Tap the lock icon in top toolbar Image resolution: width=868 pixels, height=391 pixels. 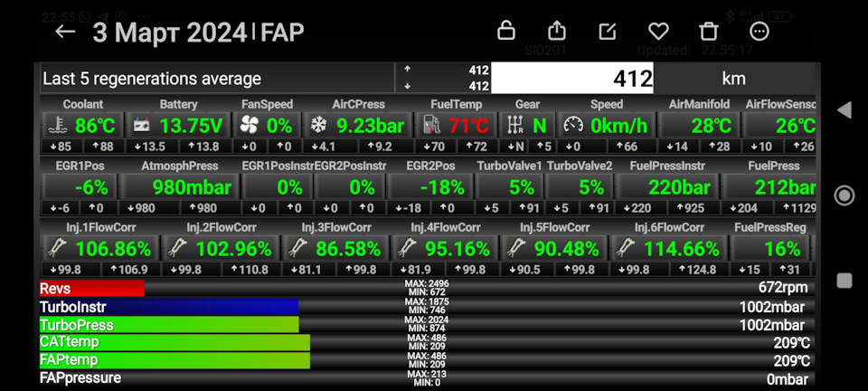click(x=506, y=31)
